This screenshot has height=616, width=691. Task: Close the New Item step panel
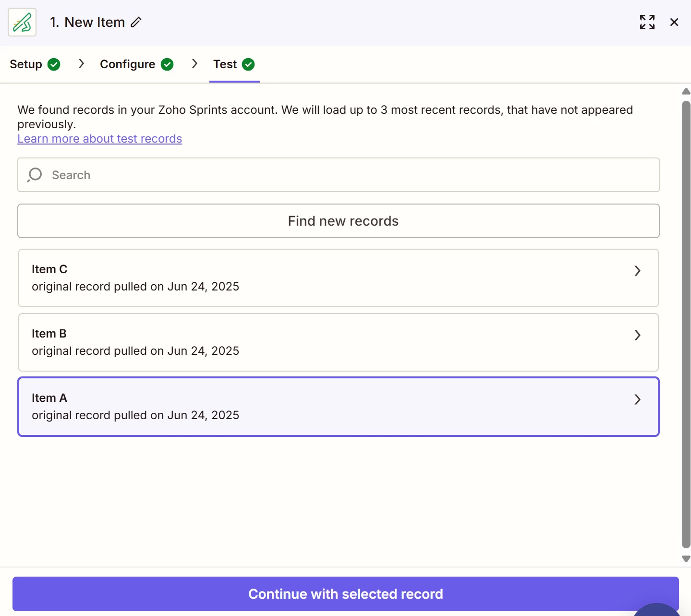pyautogui.click(x=674, y=22)
